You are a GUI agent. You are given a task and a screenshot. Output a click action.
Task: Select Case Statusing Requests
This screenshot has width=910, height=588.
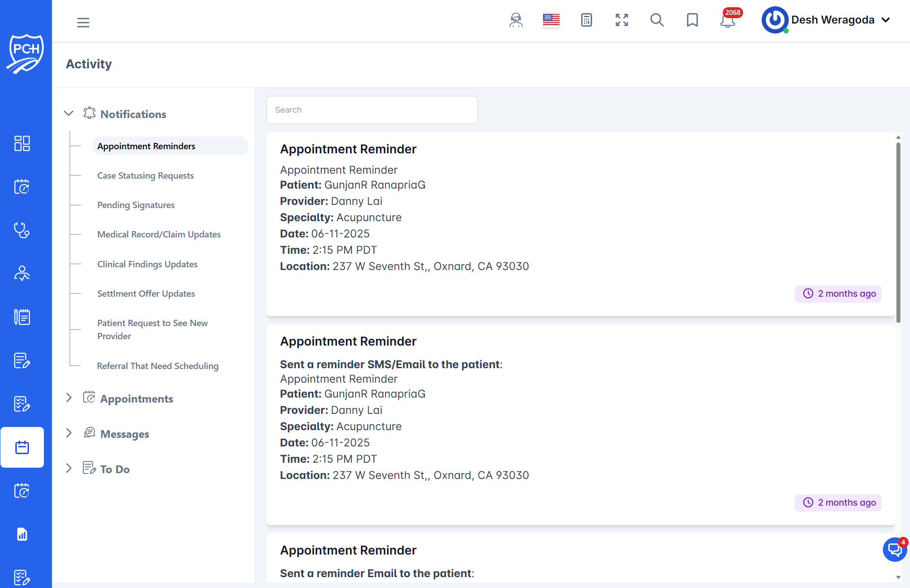point(145,175)
